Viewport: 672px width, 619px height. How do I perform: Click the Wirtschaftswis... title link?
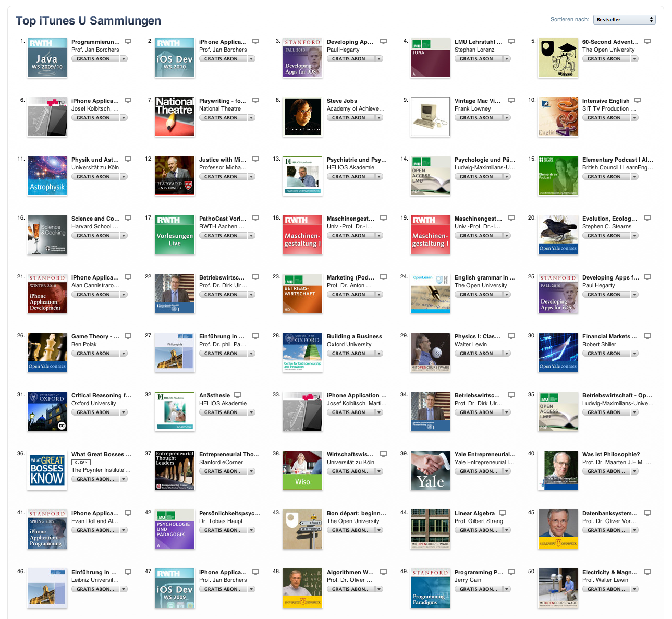point(350,454)
